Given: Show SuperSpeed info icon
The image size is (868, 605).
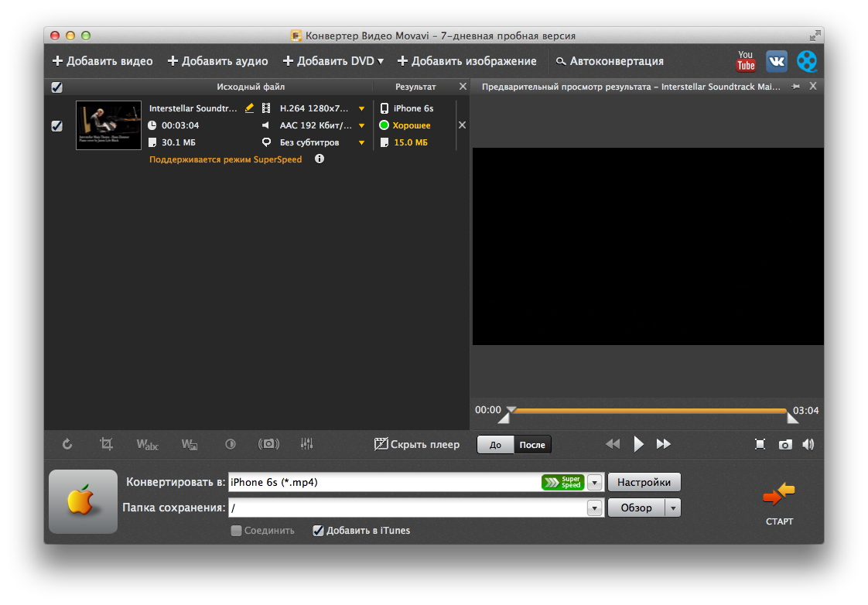Looking at the screenshot, I should tap(320, 159).
